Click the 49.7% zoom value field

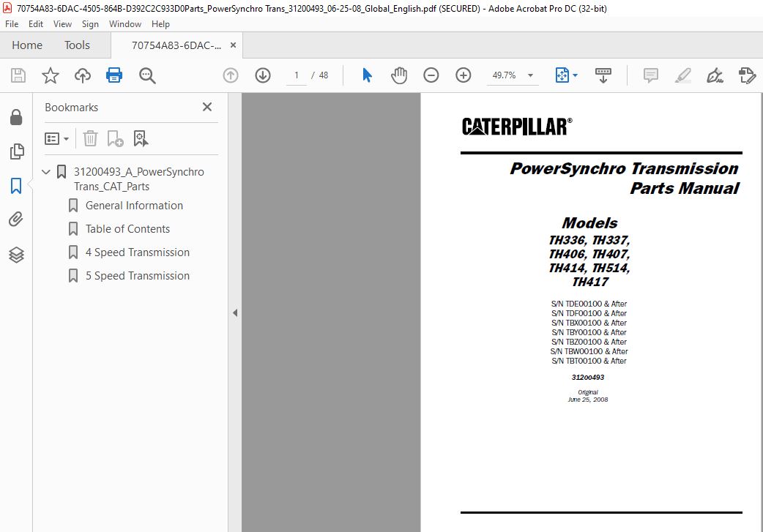pos(504,75)
